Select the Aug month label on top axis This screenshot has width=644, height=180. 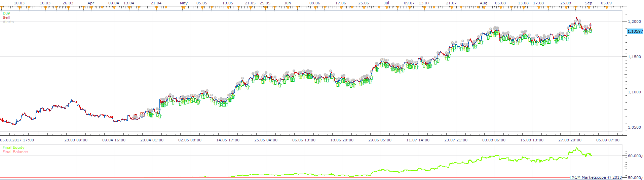[x=484, y=3]
